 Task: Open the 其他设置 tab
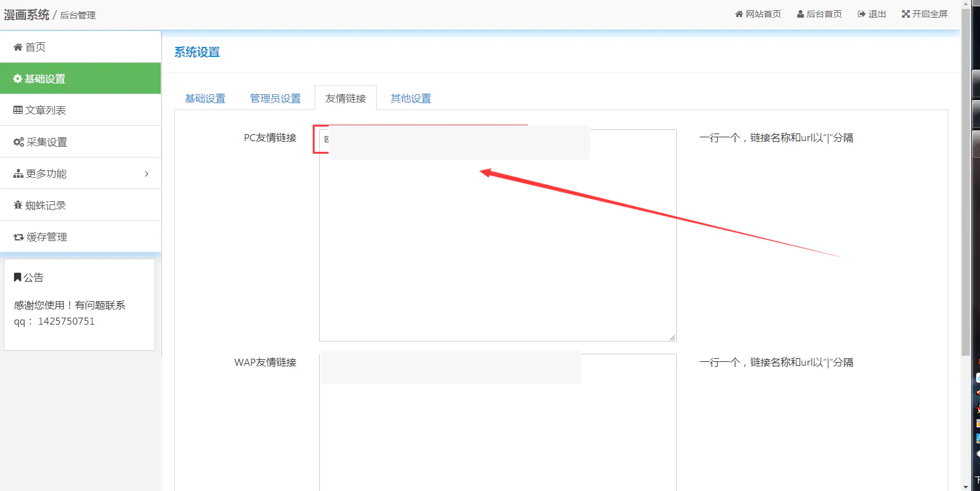[410, 98]
